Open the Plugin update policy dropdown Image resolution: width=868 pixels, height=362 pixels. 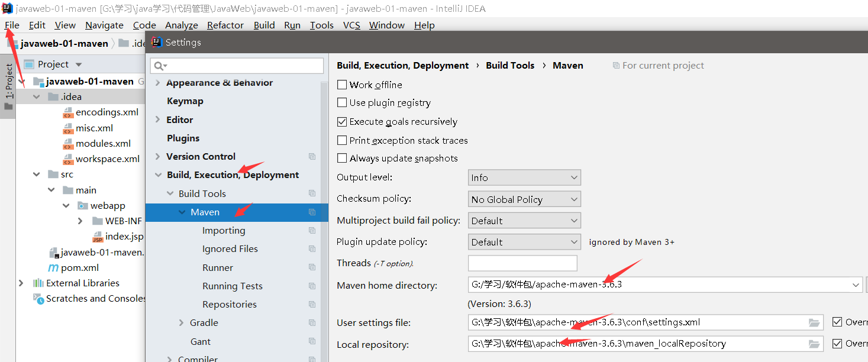point(524,242)
